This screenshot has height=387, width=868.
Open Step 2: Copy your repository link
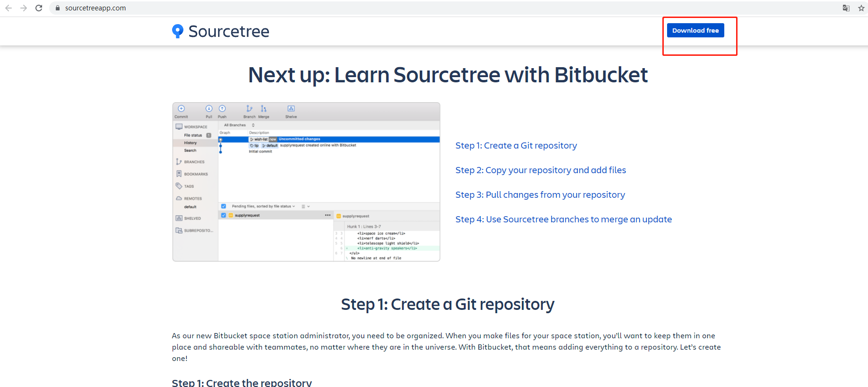tap(540, 170)
